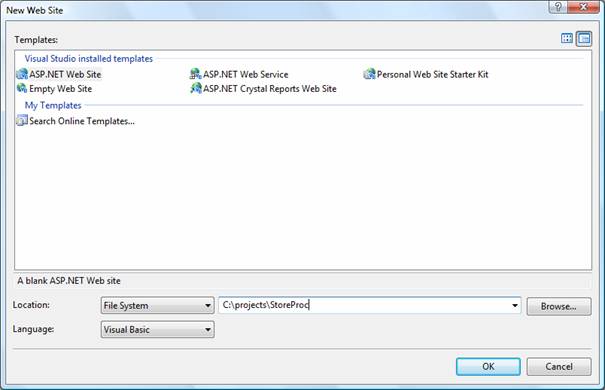Switch templates to large icons view
605x390 pixels.
pos(567,39)
